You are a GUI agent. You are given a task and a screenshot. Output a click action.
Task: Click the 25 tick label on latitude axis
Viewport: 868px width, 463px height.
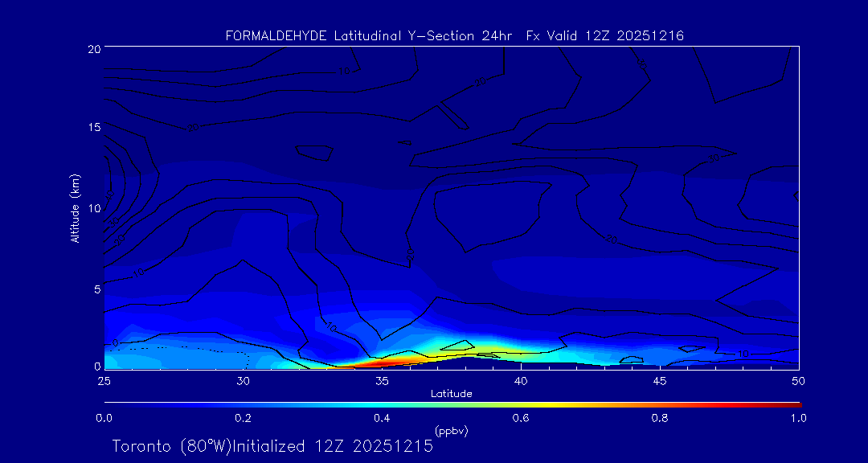click(104, 379)
